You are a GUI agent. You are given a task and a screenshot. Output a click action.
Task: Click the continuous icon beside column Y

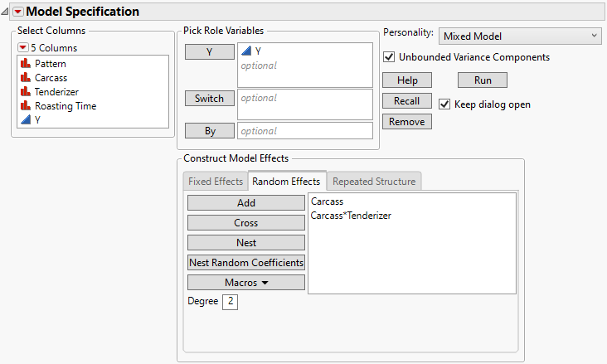click(x=26, y=119)
